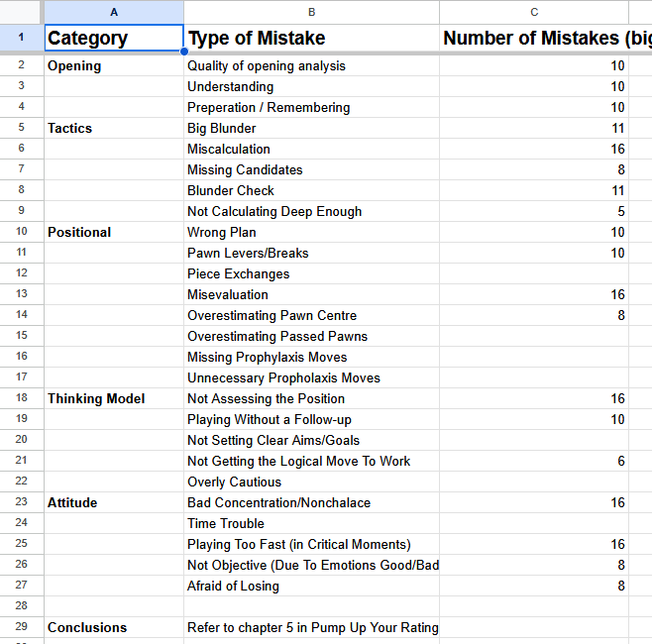Image resolution: width=652 pixels, height=644 pixels.
Task: Click empty cell C12 beside Piece Exchanges
Action: (x=534, y=273)
